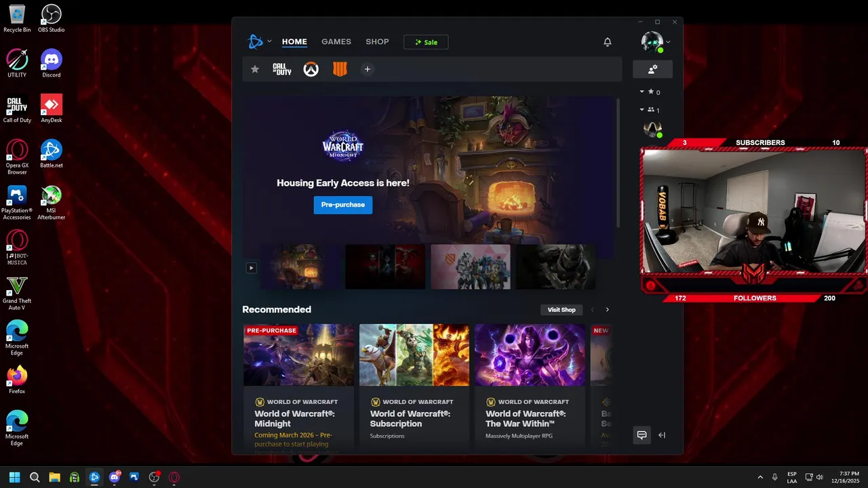Viewport: 868px width, 488px height.
Task: Show hidden system tray icons
Action: coord(759,477)
